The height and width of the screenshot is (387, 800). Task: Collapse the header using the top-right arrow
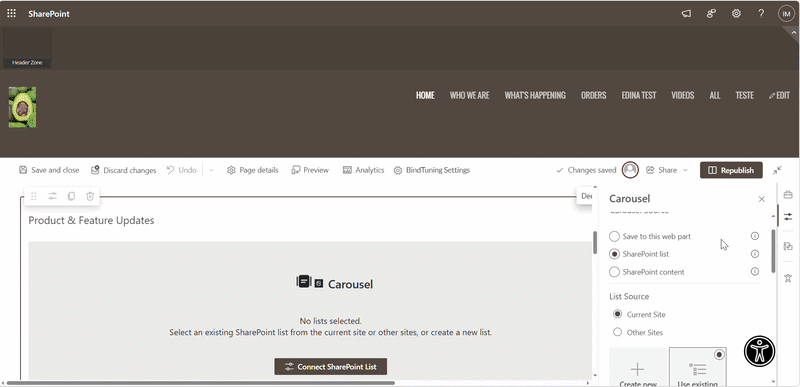click(x=793, y=33)
